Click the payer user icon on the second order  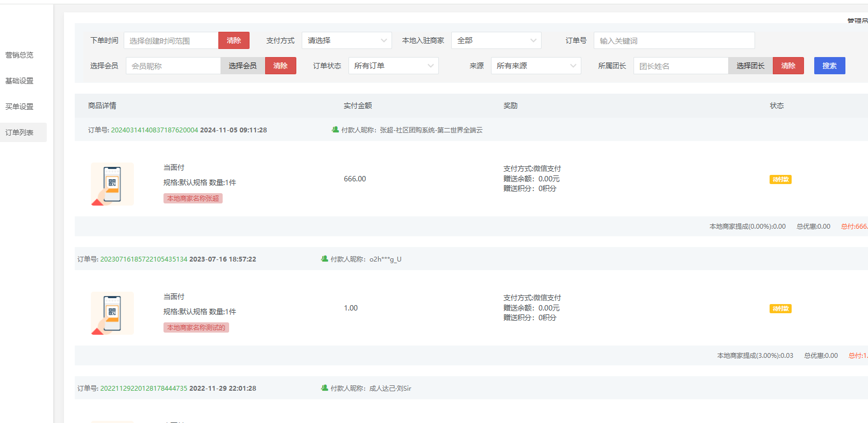324,259
